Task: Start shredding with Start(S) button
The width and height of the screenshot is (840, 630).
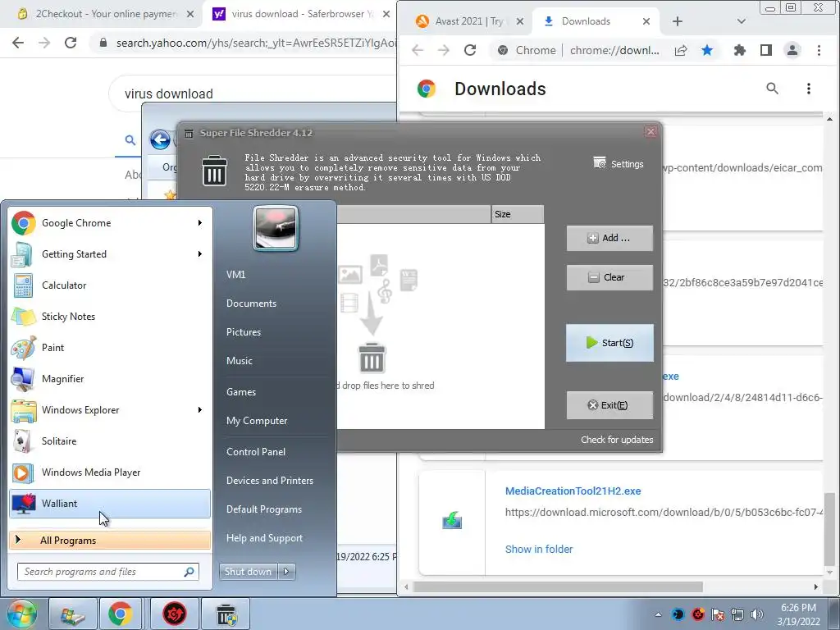Action: [609, 343]
